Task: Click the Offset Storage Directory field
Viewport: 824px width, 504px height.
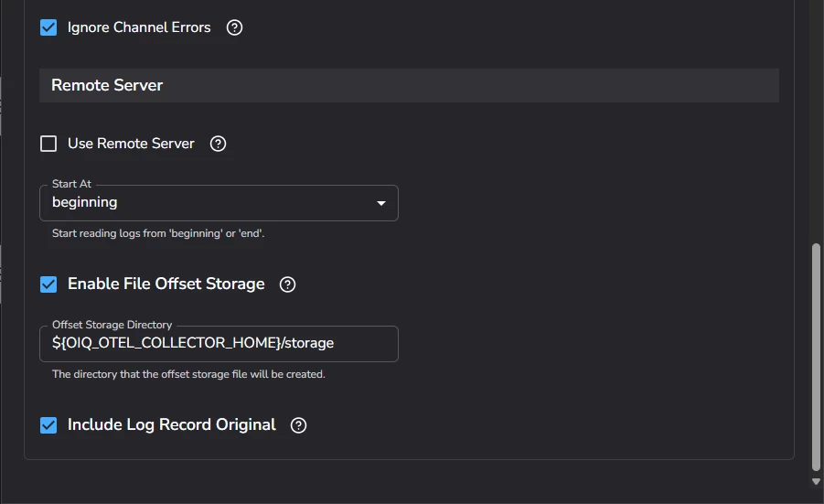Action: (x=219, y=344)
